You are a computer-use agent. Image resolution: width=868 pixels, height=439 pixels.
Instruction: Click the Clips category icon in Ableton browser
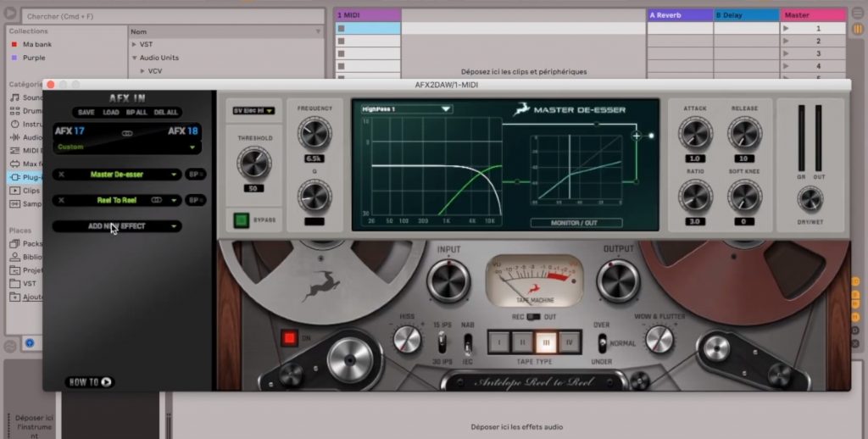click(x=15, y=191)
